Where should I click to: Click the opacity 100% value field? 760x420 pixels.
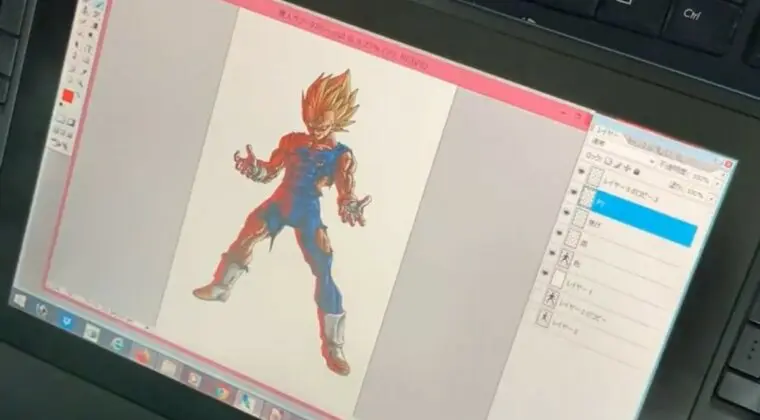tap(701, 178)
